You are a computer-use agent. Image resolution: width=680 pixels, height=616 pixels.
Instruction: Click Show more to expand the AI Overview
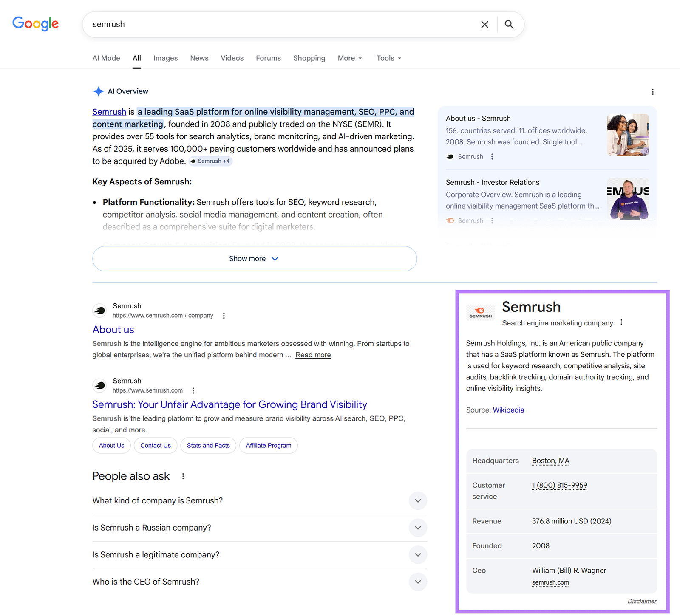(254, 258)
